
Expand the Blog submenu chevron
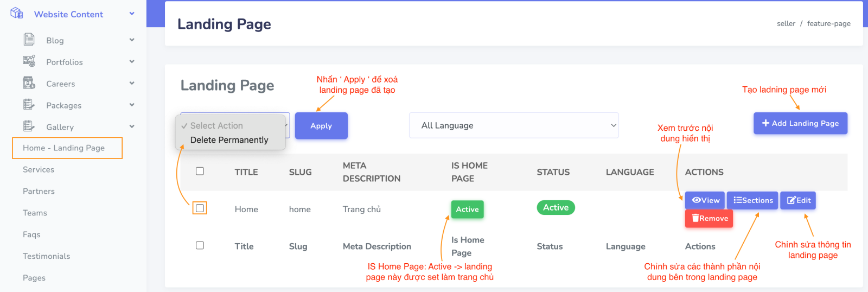(x=132, y=40)
